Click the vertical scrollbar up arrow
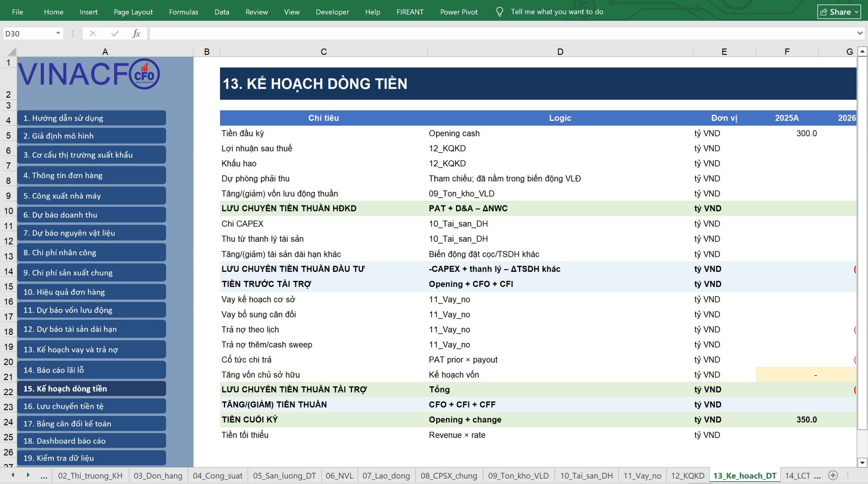 [x=862, y=52]
